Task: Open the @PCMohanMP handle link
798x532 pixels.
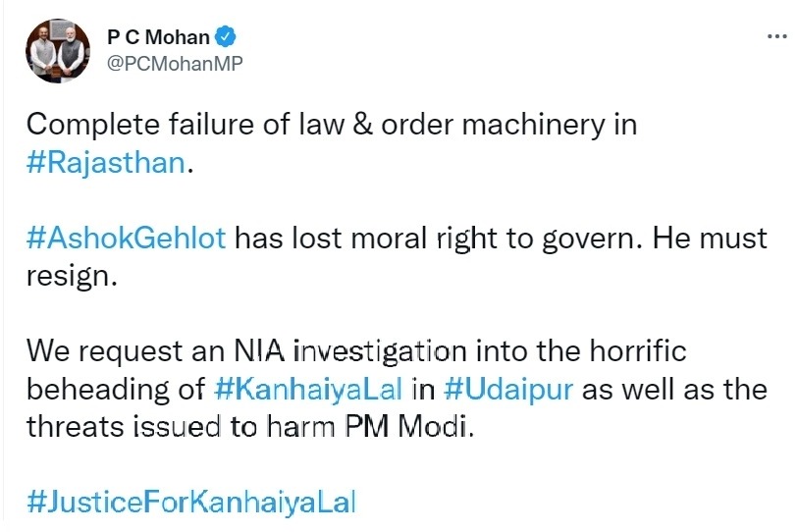Action: tap(175, 64)
